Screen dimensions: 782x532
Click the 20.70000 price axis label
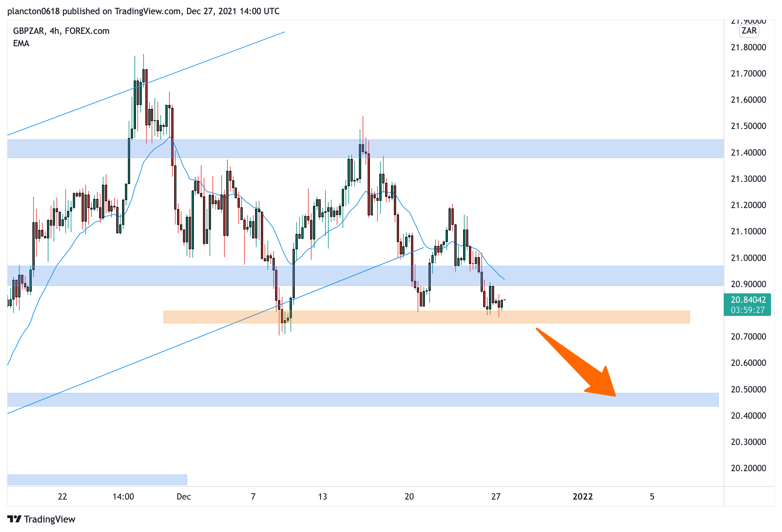tap(748, 337)
